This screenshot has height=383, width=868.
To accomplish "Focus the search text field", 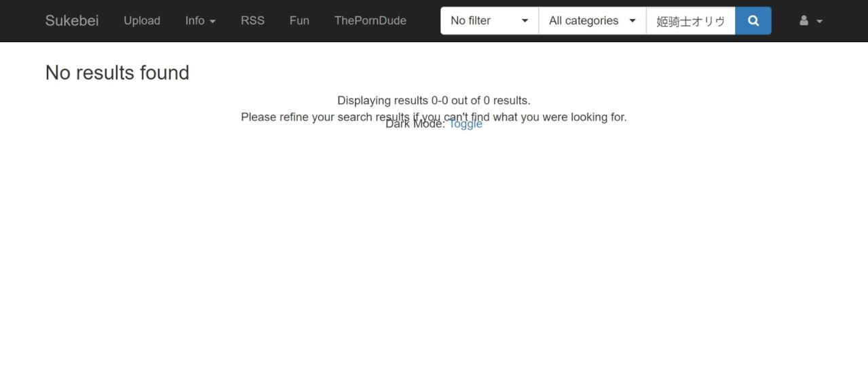I will pos(690,20).
